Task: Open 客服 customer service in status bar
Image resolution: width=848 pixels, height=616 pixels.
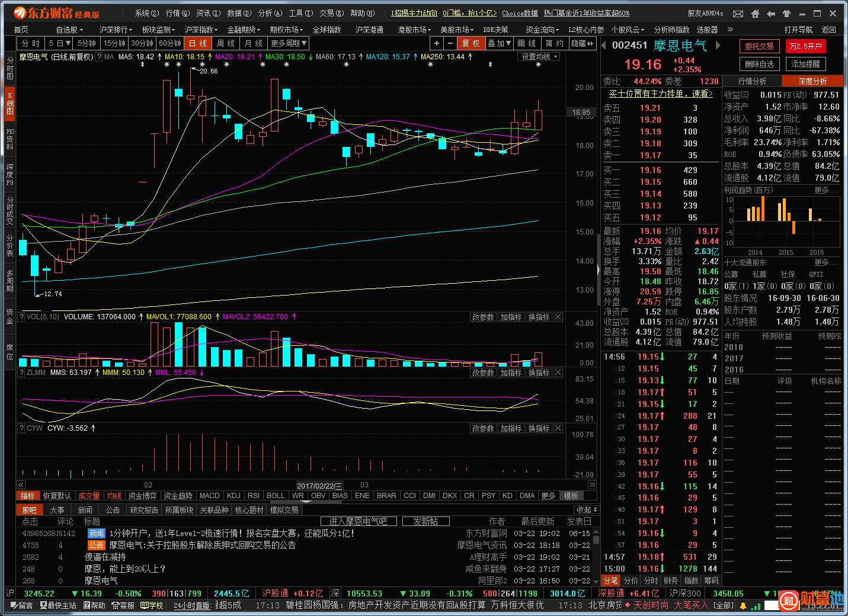Action: [123, 605]
